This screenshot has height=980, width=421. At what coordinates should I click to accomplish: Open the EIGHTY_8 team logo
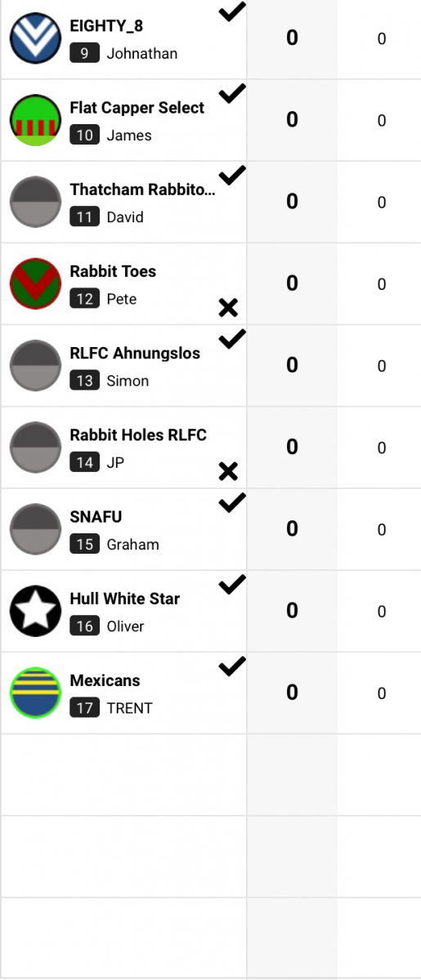tap(36, 38)
